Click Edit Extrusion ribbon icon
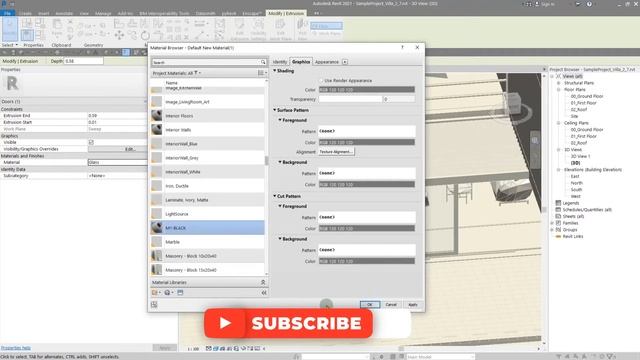The height and width of the screenshot is (360, 640). 239,29
